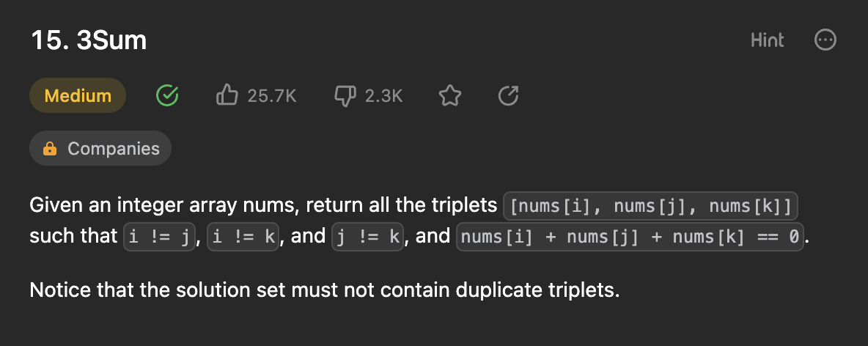Like the problem with thumbs up icon
Image resolution: width=868 pixels, height=346 pixels.
[227, 96]
